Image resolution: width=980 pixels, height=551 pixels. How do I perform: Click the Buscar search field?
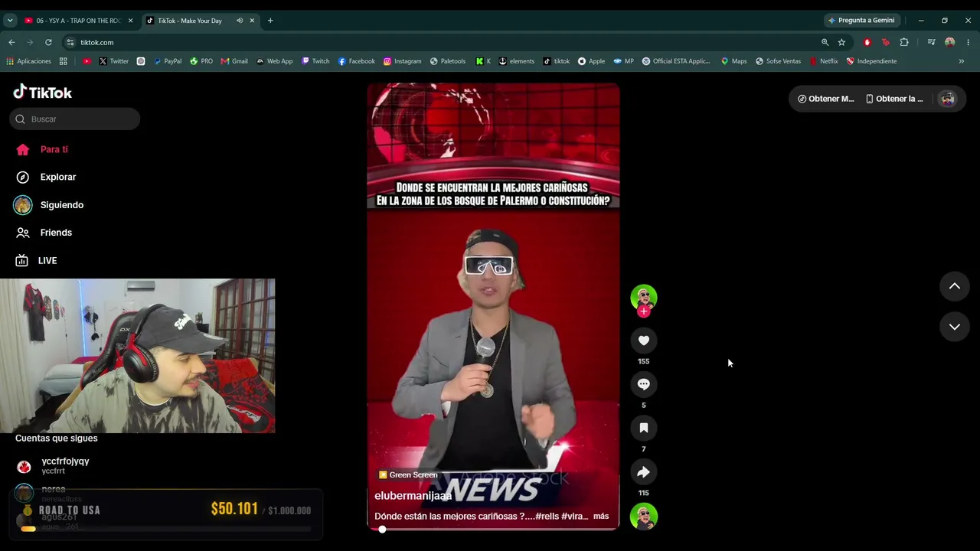(x=75, y=119)
